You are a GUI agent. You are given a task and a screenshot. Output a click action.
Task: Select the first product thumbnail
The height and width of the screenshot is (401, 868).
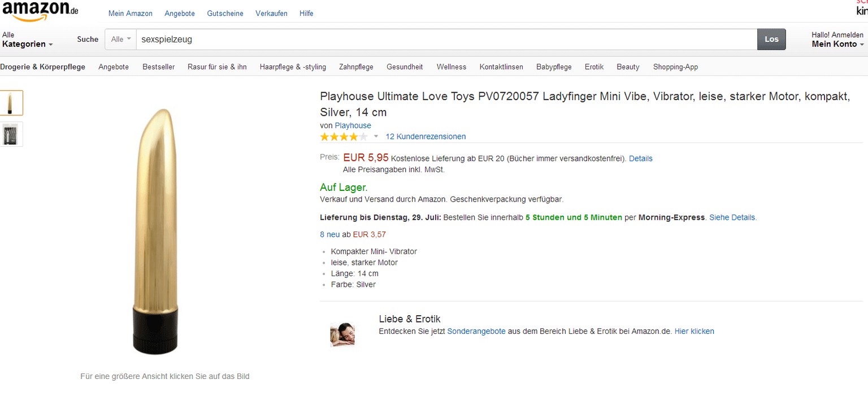11,103
